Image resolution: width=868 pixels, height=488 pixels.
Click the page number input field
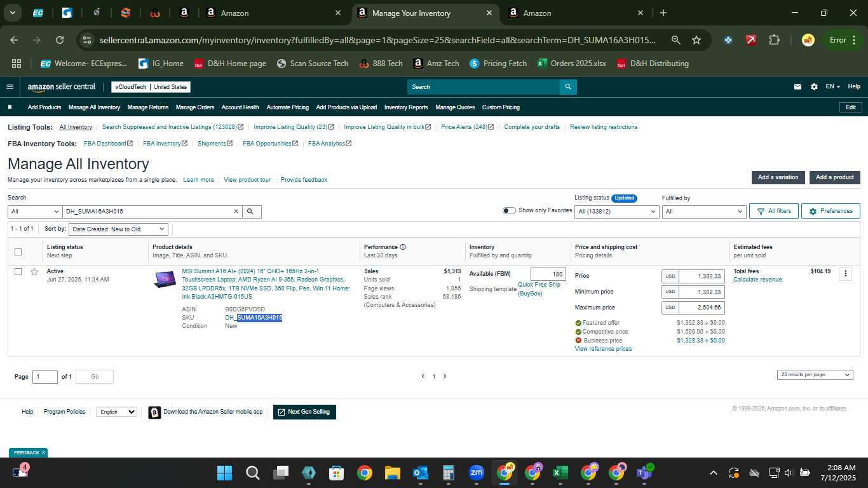pos(45,377)
